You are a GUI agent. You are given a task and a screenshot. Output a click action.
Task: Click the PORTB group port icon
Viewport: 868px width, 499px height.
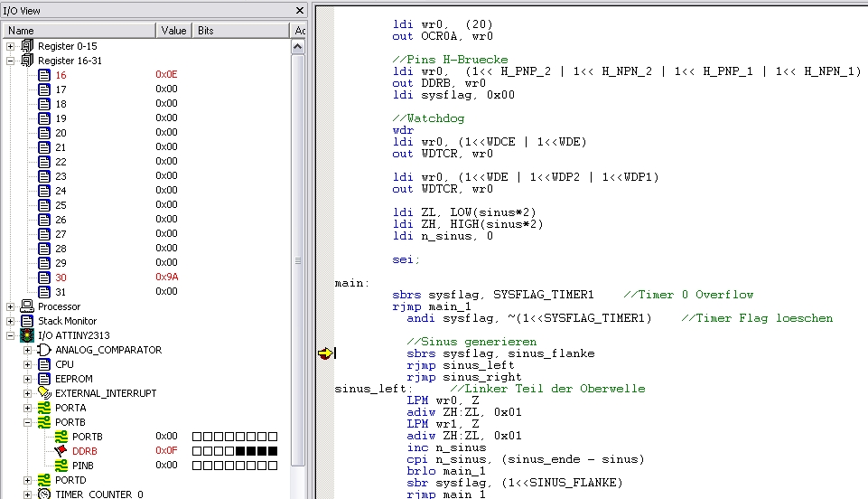[x=44, y=422]
